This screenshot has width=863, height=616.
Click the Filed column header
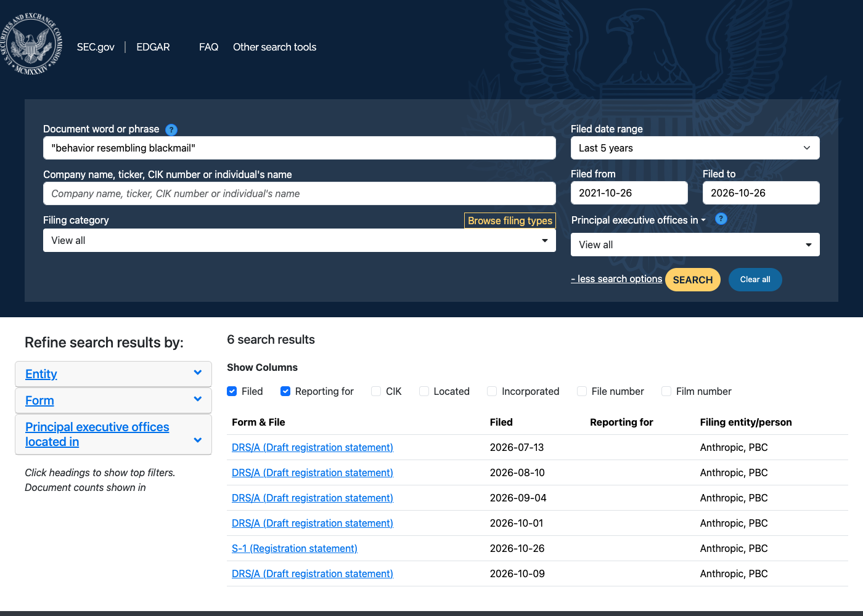(x=501, y=422)
